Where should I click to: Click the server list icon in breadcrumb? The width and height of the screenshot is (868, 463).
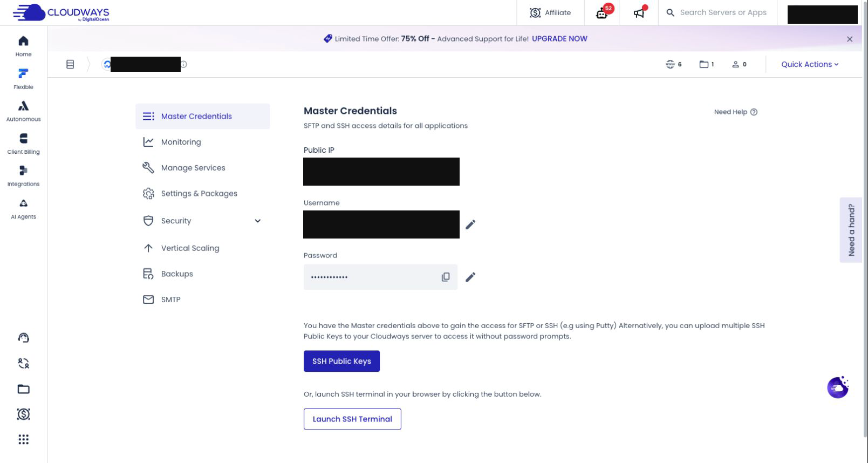(70, 64)
